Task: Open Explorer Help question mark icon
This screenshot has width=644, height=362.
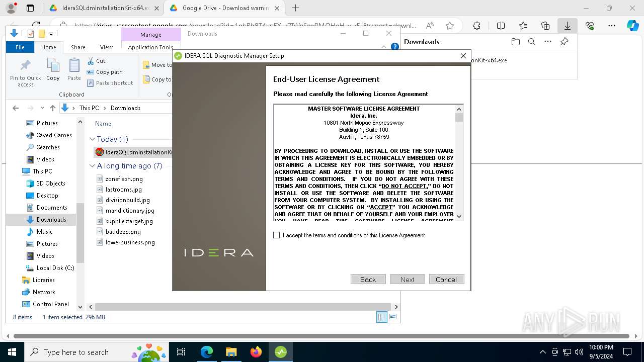Action: 395,47
